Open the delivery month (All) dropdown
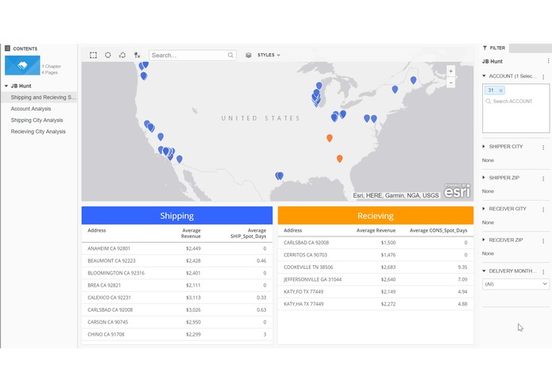Viewport: 552px width, 392px height. pos(515,284)
